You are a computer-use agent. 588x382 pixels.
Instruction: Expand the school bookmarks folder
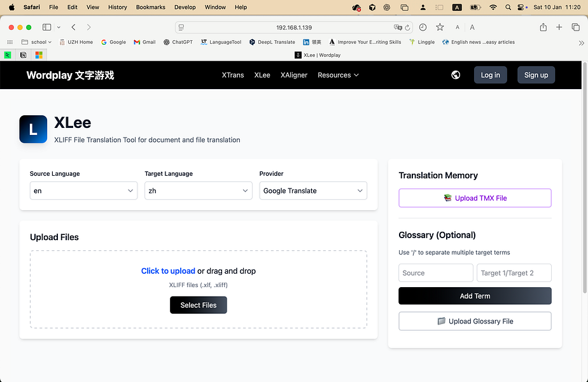[36, 42]
